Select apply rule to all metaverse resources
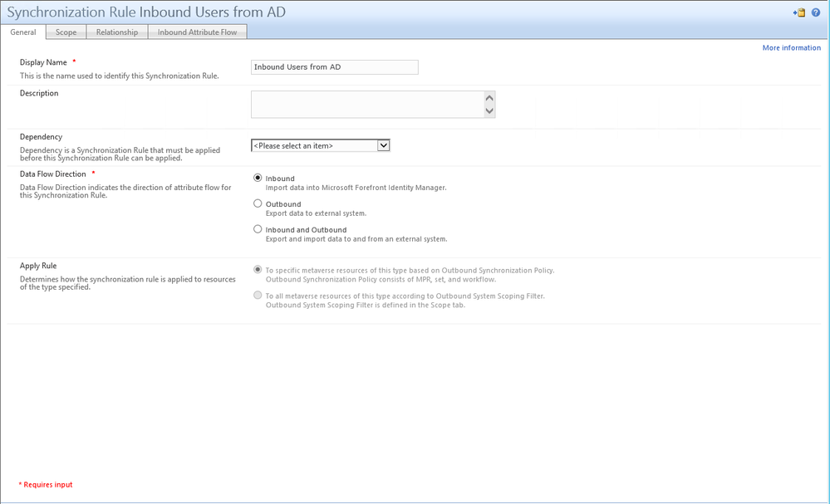This screenshot has height=504, width=830. click(x=258, y=294)
